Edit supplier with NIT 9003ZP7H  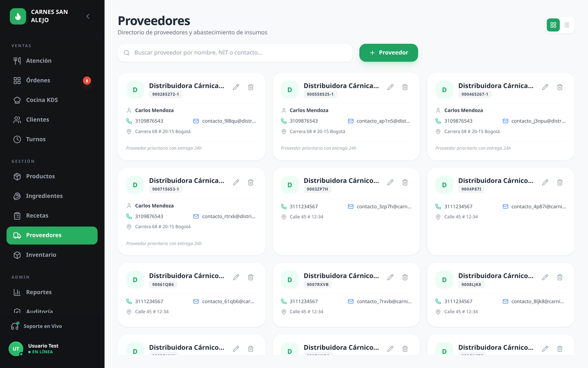pos(390,182)
